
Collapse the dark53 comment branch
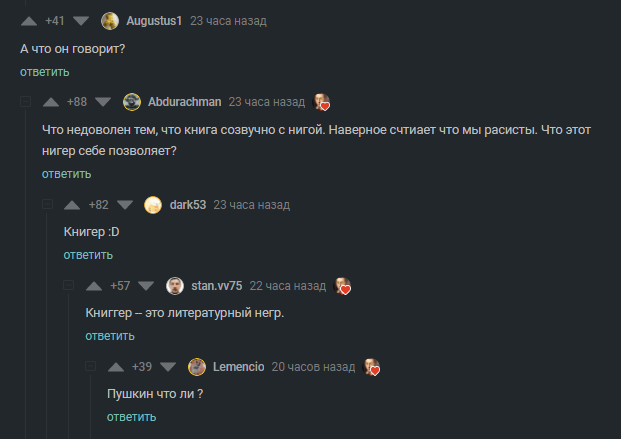(47, 205)
